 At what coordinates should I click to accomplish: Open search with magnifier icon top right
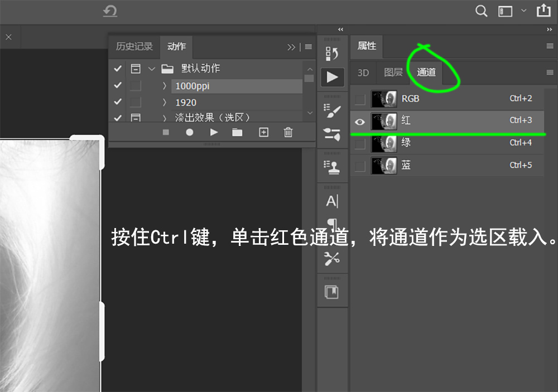coord(481,11)
